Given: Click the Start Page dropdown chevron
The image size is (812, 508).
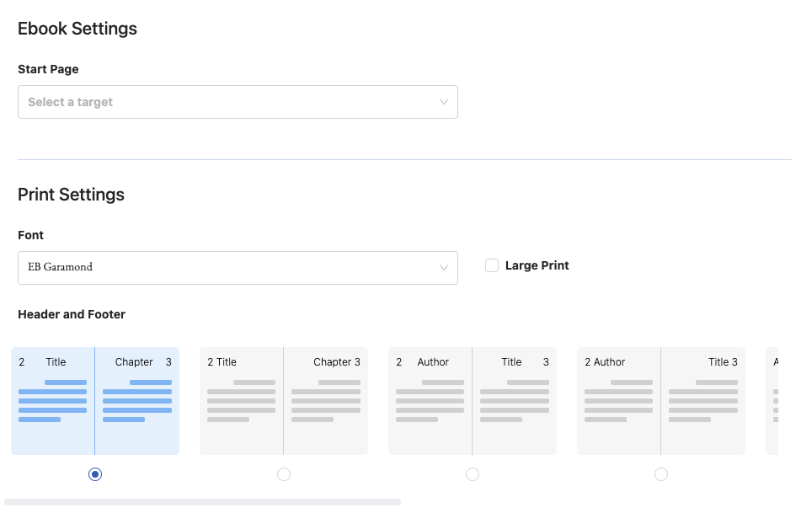Looking at the screenshot, I should 444,101.
